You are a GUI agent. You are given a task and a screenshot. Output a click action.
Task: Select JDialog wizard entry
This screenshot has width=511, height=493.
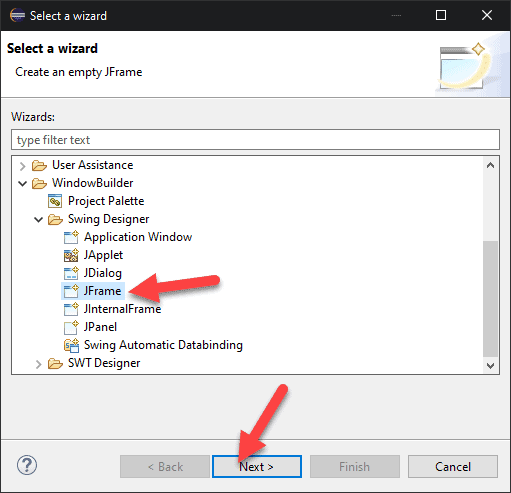click(103, 273)
